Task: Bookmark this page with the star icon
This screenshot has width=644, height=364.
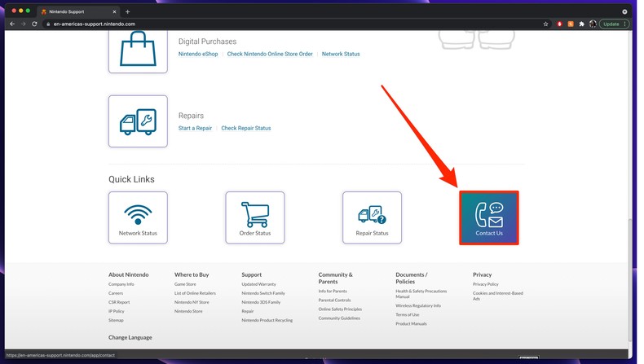Action: 545,24
